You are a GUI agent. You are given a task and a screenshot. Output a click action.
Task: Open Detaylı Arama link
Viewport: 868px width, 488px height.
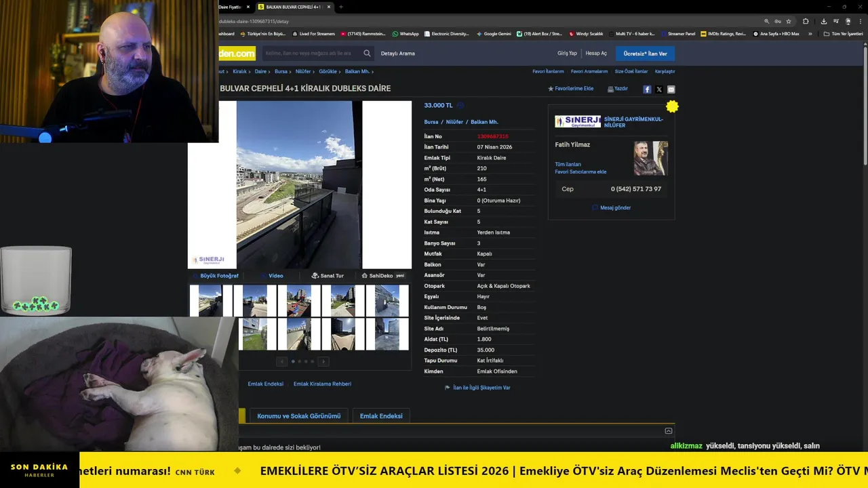tap(397, 53)
